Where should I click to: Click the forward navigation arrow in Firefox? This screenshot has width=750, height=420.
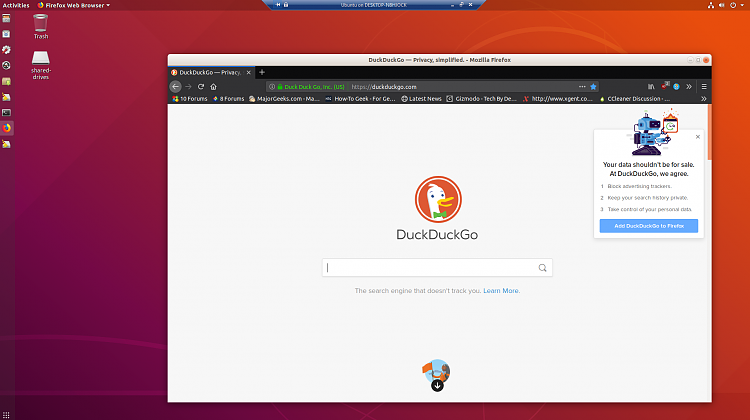[188, 87]
